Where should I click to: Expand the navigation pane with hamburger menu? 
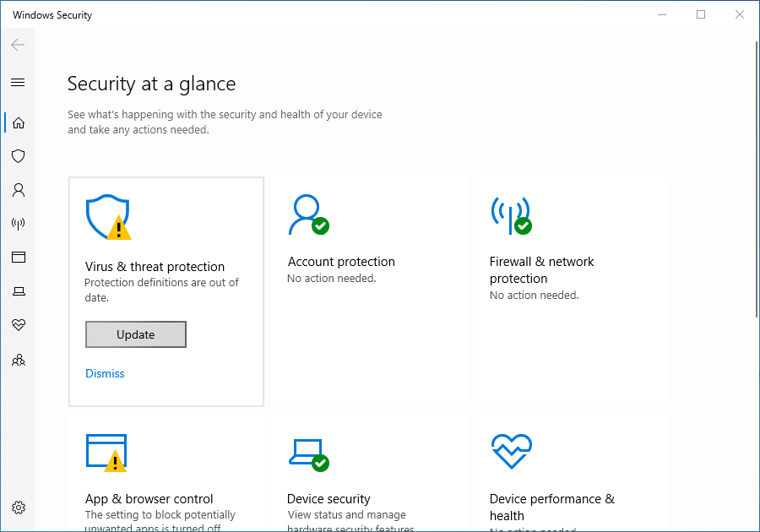[x=19, y=83]
